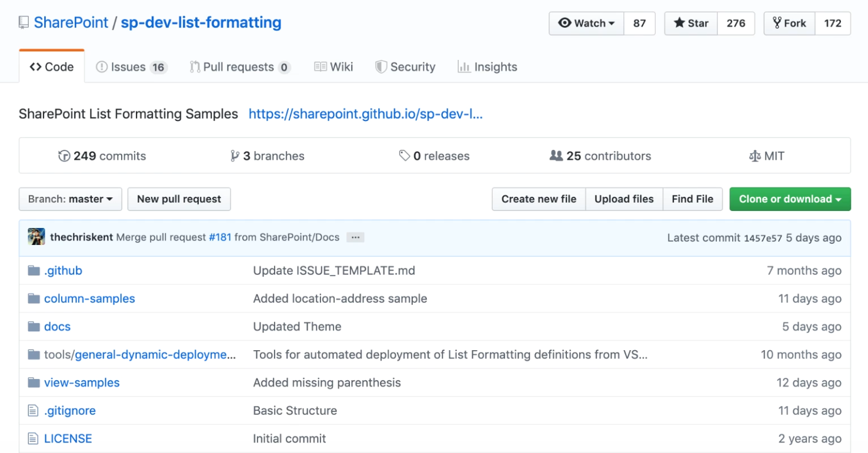Image resolution: width=868 pixels, height=453 pixels.
Task: Click the view-samples folder icon
Action: [34, 382]
